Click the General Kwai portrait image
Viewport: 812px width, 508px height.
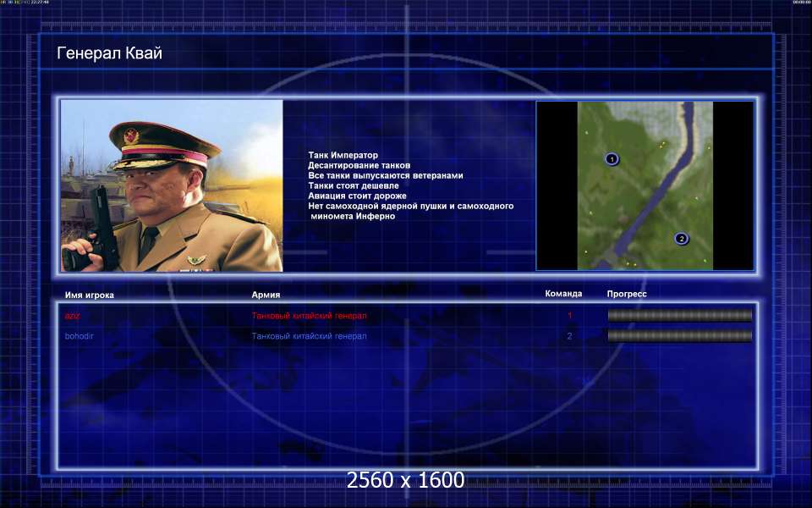tap(172, 185)
